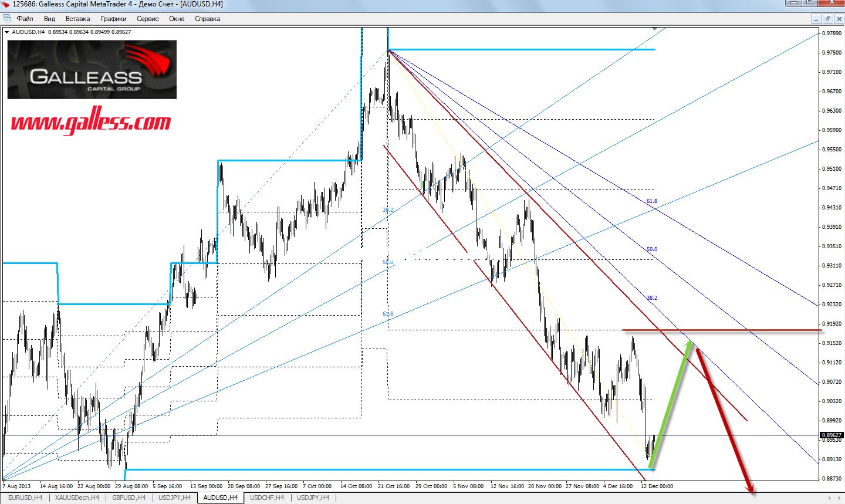Select the GBPUSD,H4 chart tab
845x504 pixels.
pyautogui.click(x=129, y=498)
